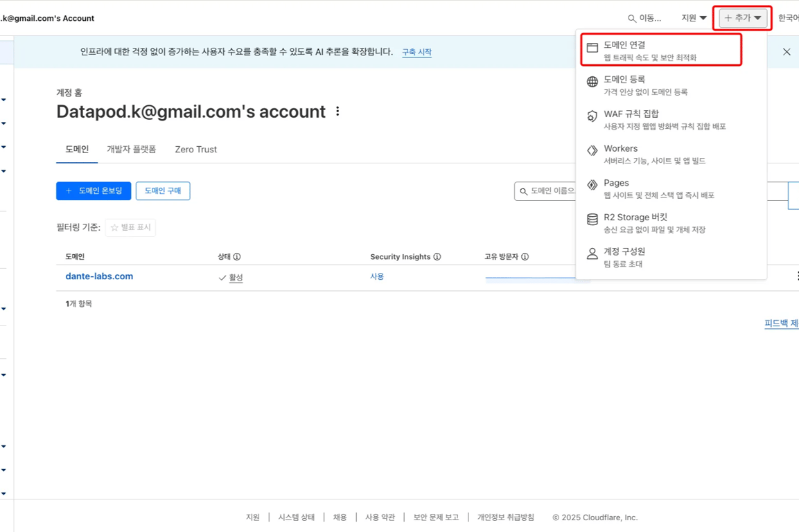Switch to the 개발자 플랫폼 tab
The width and height of the screenshot is (799, 532).
132,150
